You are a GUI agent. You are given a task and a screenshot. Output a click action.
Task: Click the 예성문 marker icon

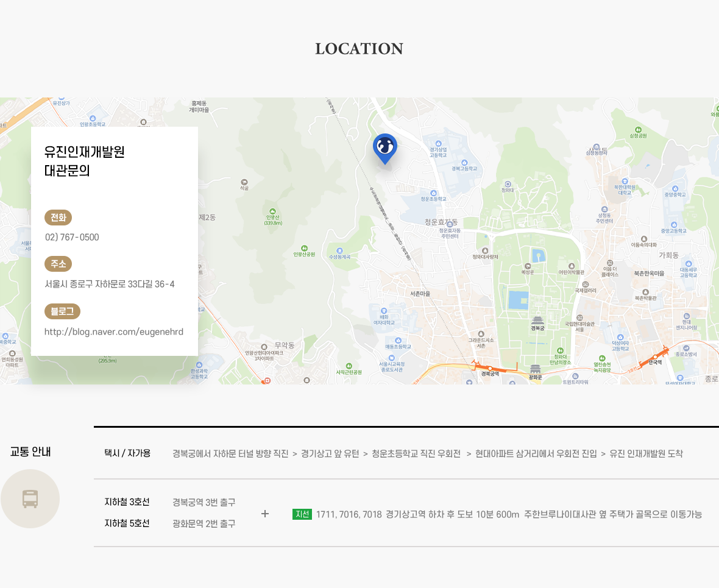(528, 266)
